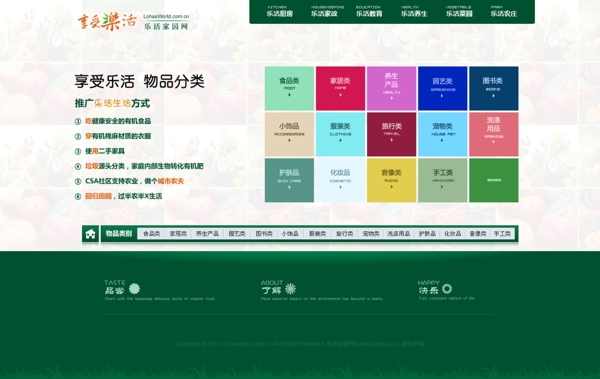This screenshot has height=379, width=600.
Task: Click the HAPPY 快乐 ring flower icon
Action: (x=447, y=288)
